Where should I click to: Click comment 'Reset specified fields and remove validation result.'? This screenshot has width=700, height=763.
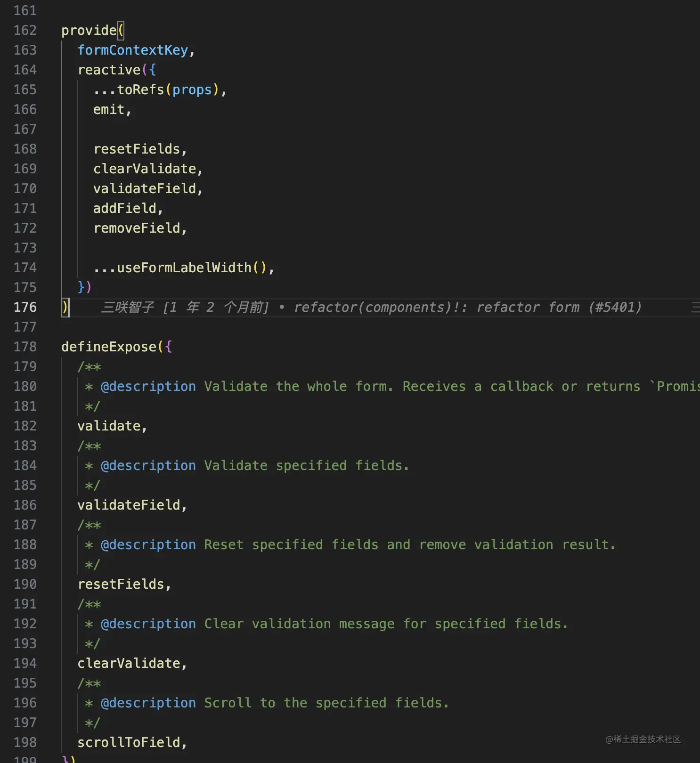coord(410,544)
